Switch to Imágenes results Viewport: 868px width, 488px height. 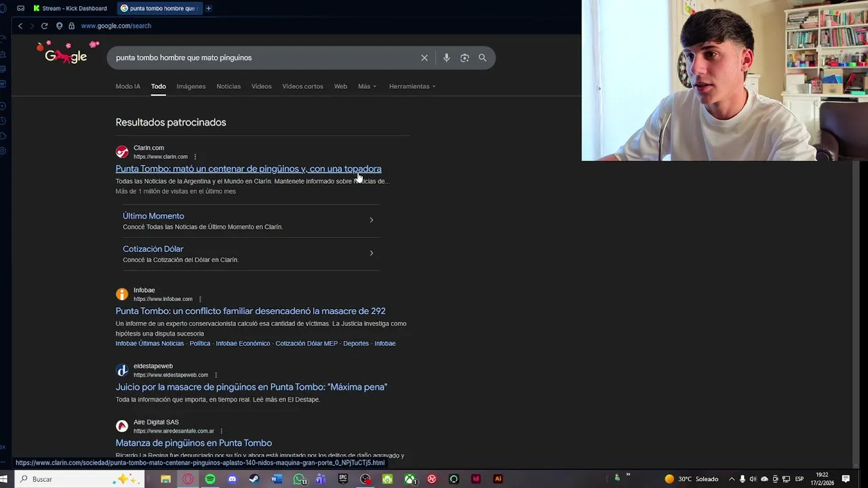tap(191, 86)
